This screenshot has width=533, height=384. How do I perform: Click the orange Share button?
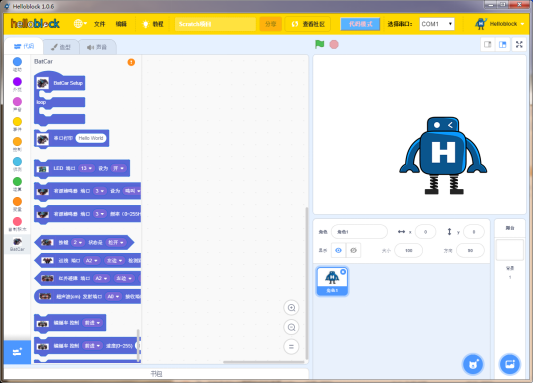pyautogui.click(x=271, y=24)
